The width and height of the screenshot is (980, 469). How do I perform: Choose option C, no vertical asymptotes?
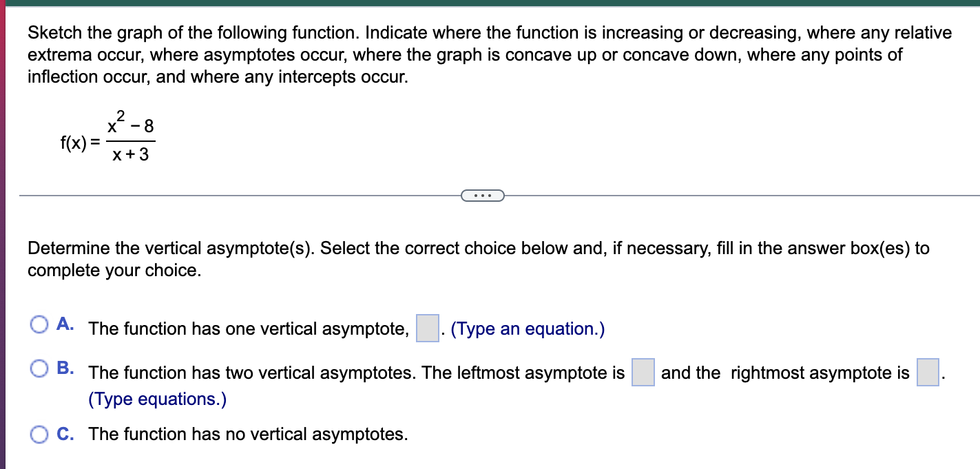[x=40, y=434]
